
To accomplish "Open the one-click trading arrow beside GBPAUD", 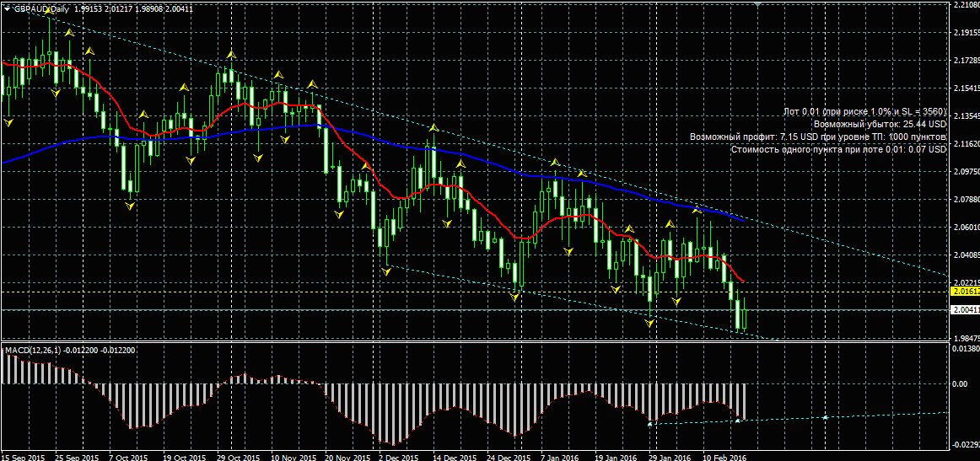I will point(6,8).
